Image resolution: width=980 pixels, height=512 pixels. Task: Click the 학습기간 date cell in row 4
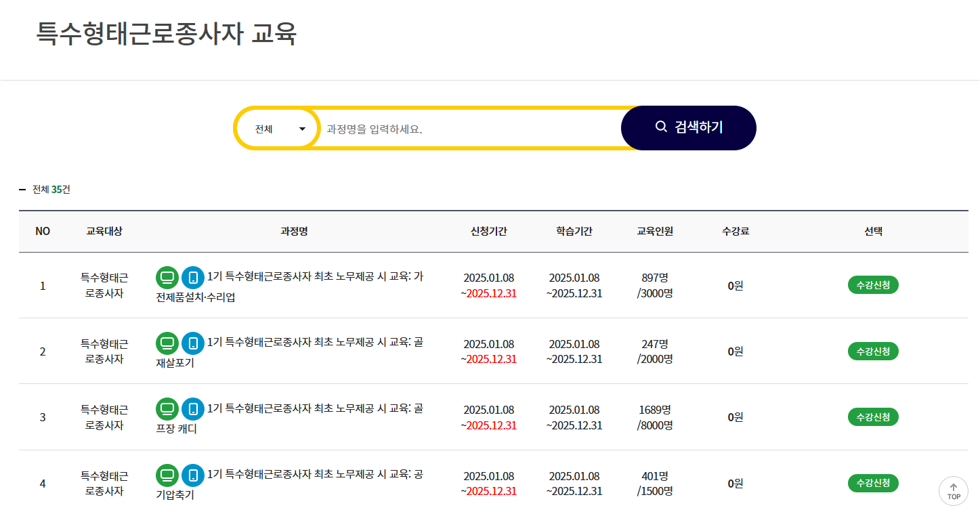click(574, 484)
